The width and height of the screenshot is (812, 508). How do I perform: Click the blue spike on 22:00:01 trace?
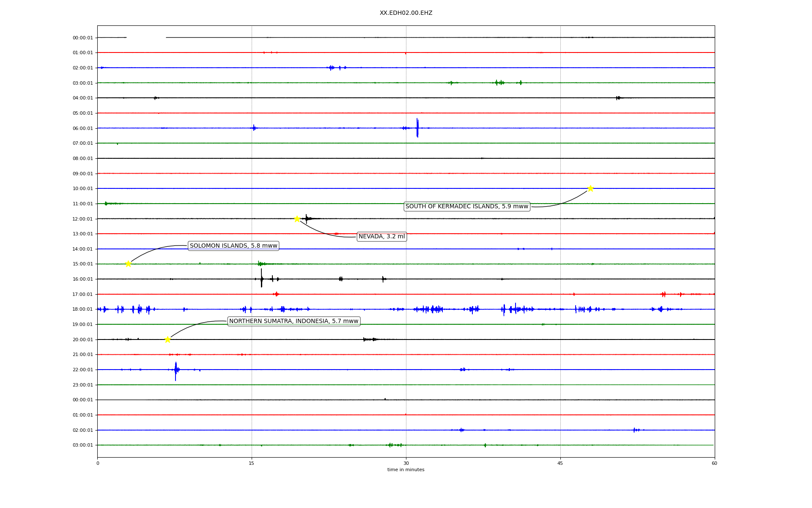pyautogui.click(x=176, y=370)
